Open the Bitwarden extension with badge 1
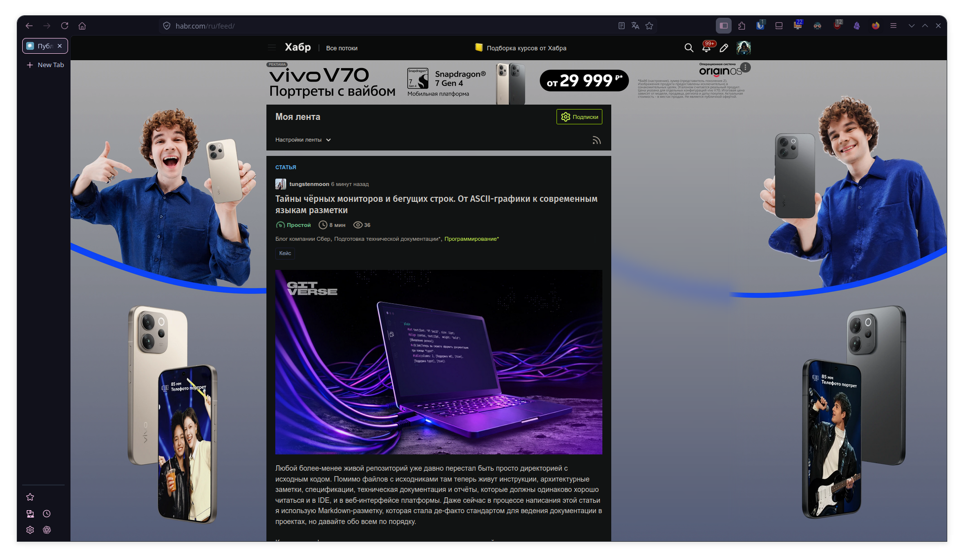 760,25
